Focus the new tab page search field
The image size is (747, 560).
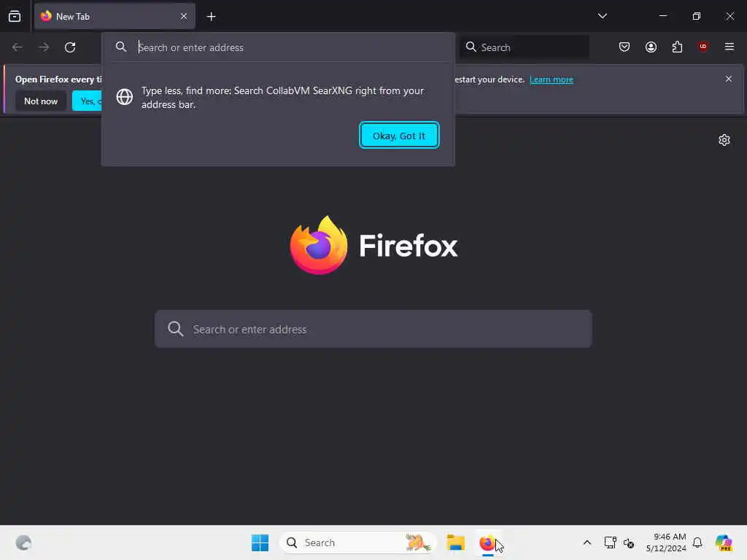pos(373,329)
